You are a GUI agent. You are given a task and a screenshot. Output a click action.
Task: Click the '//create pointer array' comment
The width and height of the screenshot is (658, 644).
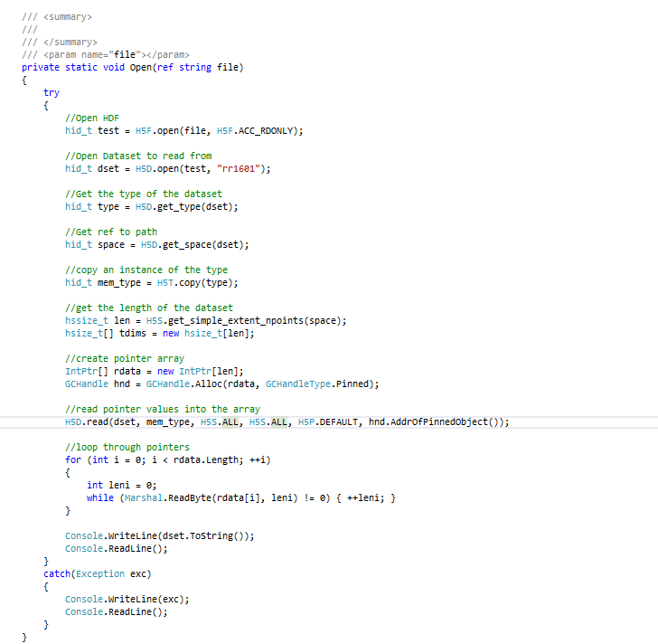(125, 358)
